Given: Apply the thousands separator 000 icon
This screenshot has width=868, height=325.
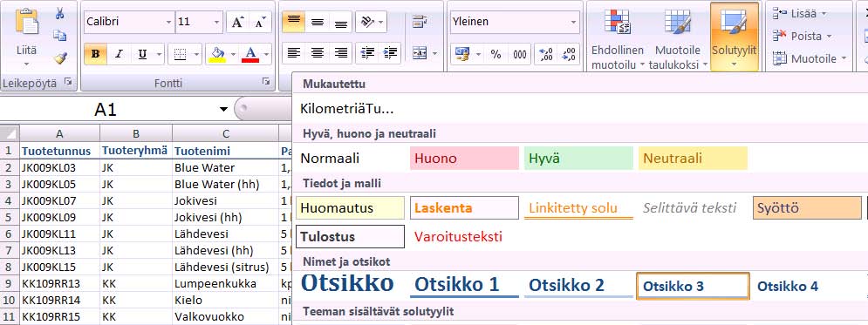Looking at the screenshot, I should tap(520, 54).
